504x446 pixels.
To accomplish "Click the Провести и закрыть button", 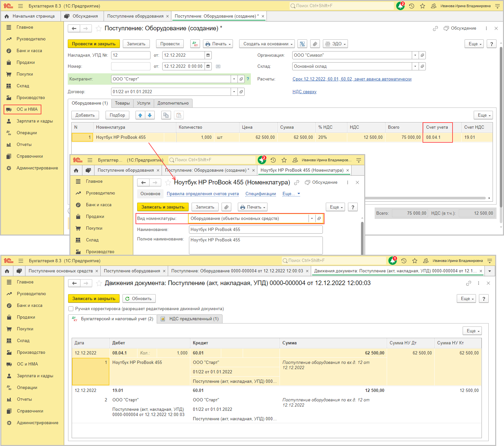I will [x=94, y=44].
